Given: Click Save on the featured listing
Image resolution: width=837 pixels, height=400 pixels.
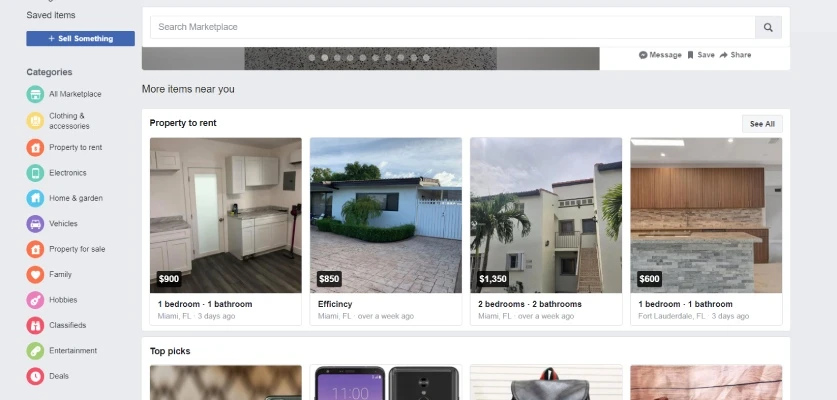Looking at the screenshot, I should tap(701, 55).
